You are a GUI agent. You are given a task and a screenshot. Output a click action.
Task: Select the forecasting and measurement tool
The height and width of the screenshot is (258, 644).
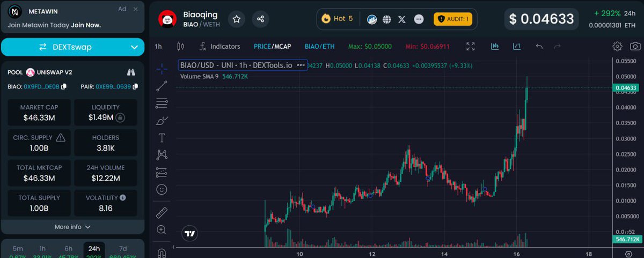(x=162, y=172)
